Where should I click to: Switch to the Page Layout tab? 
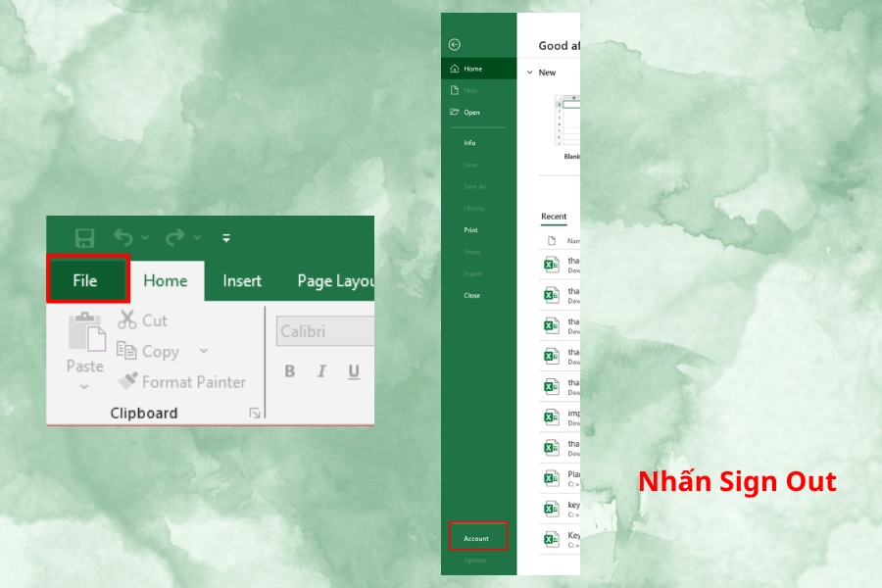point(335,281)
